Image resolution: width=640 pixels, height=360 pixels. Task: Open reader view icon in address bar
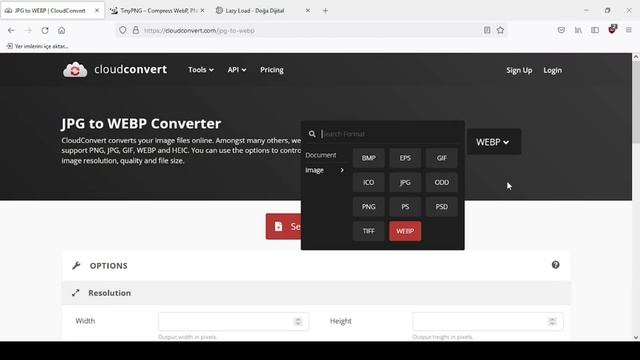click(487, 30)
